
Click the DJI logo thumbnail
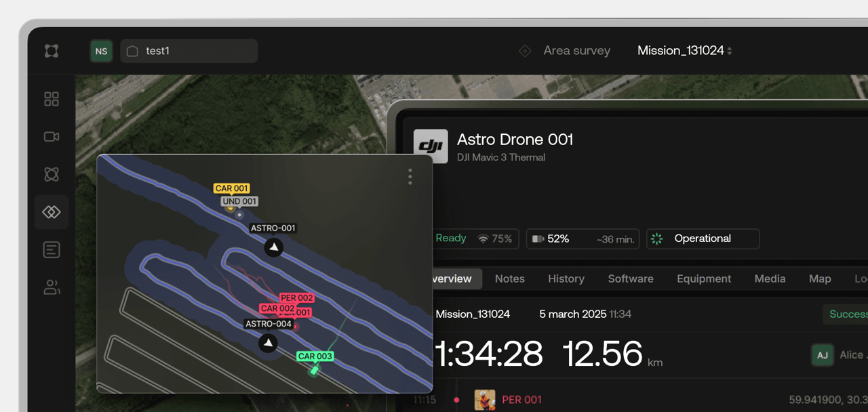431,146
